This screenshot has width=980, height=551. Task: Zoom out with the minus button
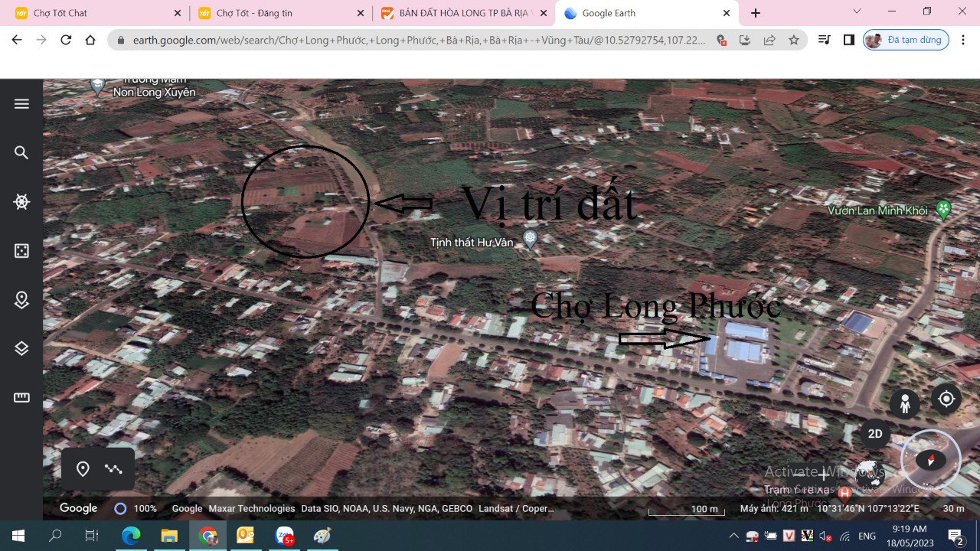click(x=799, y=474)
